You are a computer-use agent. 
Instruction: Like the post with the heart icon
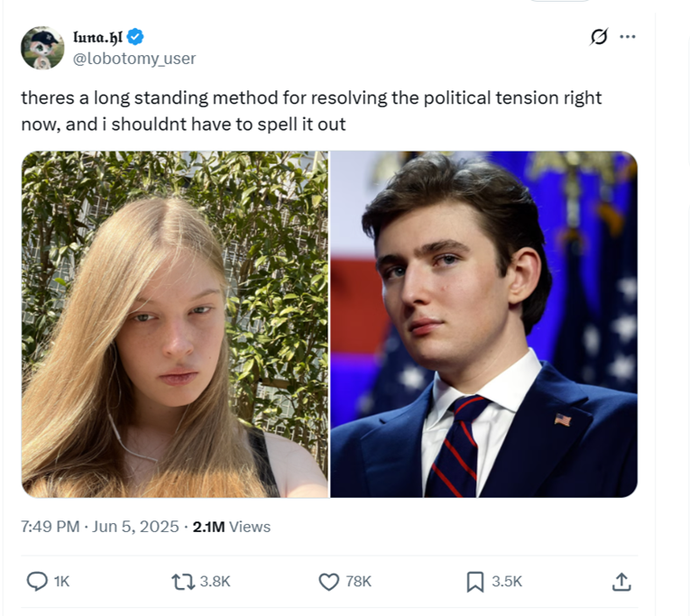[329, 582]
